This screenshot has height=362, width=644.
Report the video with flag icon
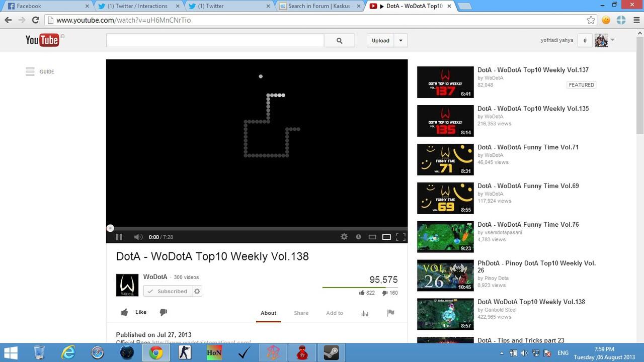click(x=390, y=313)
